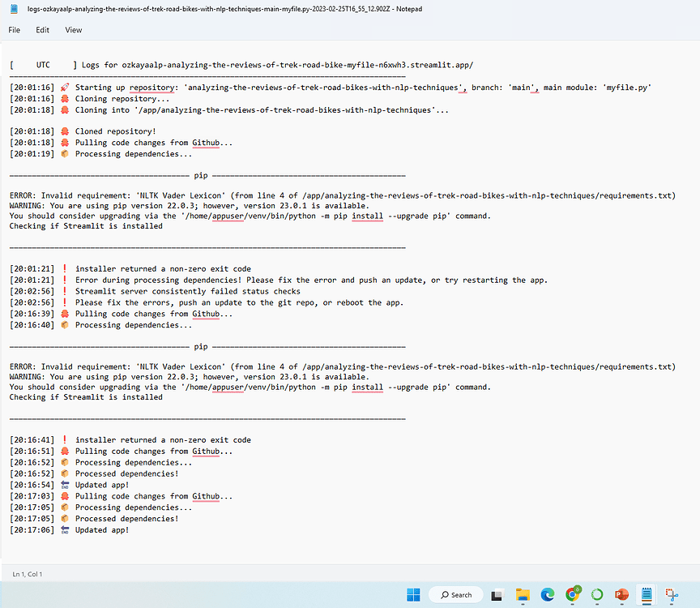Click 'Github' on the 20:01:18 Pulling code line
700x608 pixels.
(x=206, y=143)
